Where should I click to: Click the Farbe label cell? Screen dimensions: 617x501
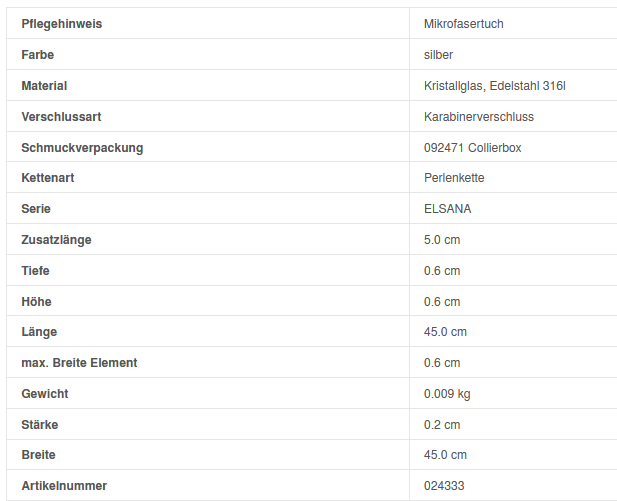(37, 54)
